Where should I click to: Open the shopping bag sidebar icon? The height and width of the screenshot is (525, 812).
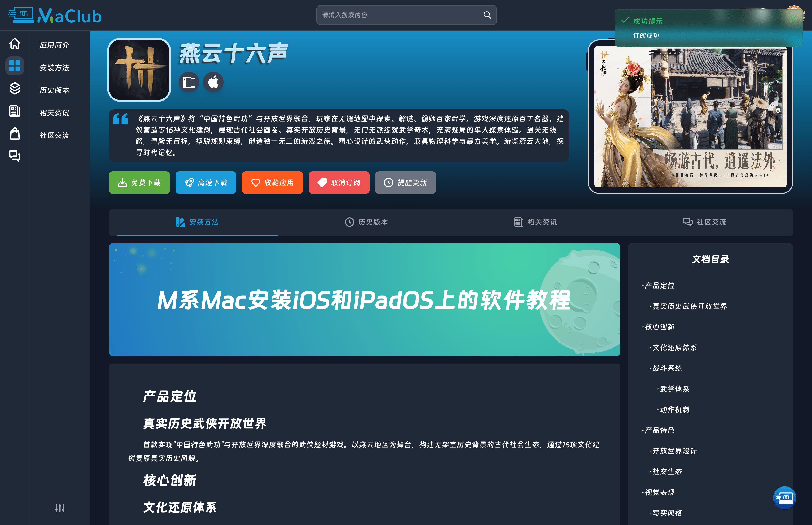pyautogui.click(x=15, y=134)
